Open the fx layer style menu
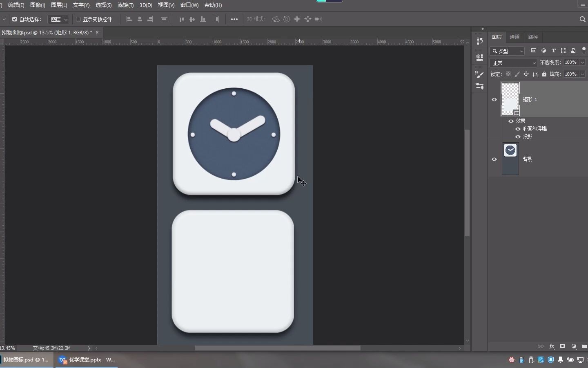Screen dimensions: 588x368 click(552, 346)
